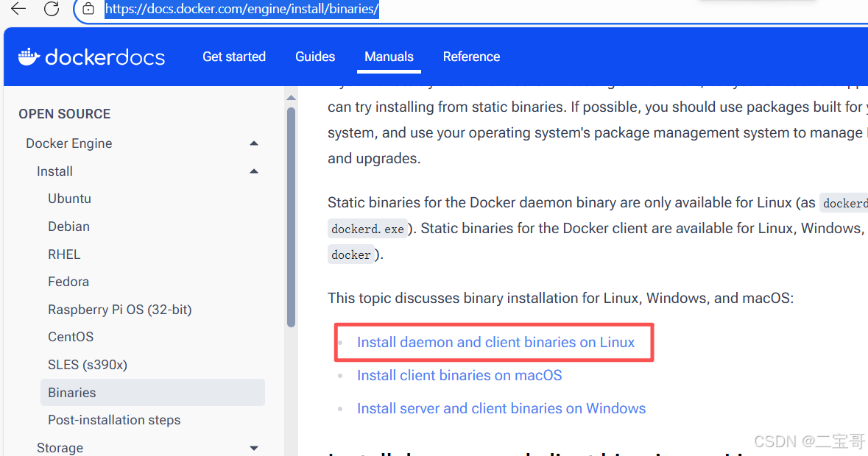Open the Reference section

tap(471, 57)
